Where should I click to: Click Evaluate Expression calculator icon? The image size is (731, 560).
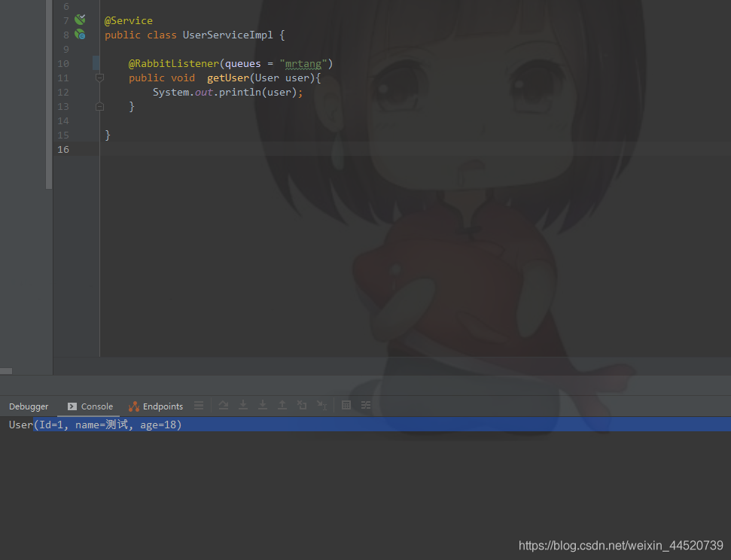pyautogui.click(x=346, y=405)
